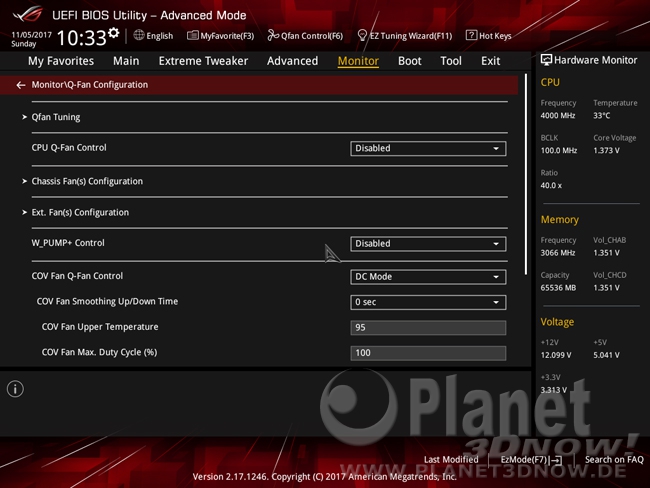Select COV Fan Upper Temperature label
Screen dimensions: 650x488
tap(100, 327)
